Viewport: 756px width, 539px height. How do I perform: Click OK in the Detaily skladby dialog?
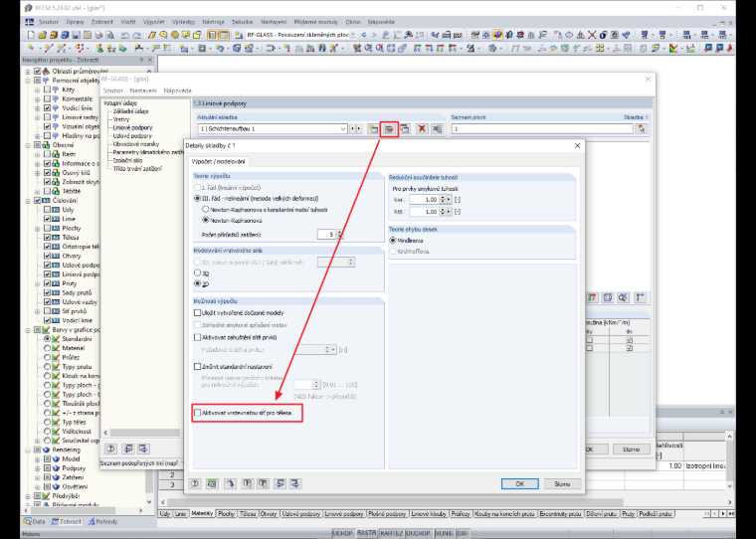[519, 483]
